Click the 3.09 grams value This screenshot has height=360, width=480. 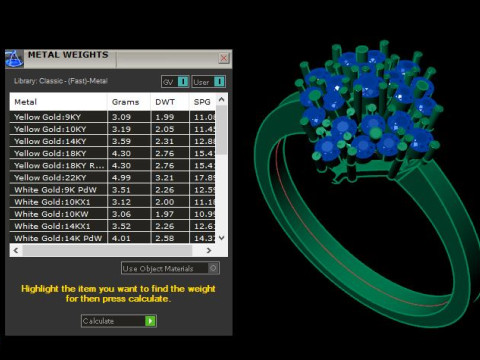pyautogui.click(x=121, y=117)
